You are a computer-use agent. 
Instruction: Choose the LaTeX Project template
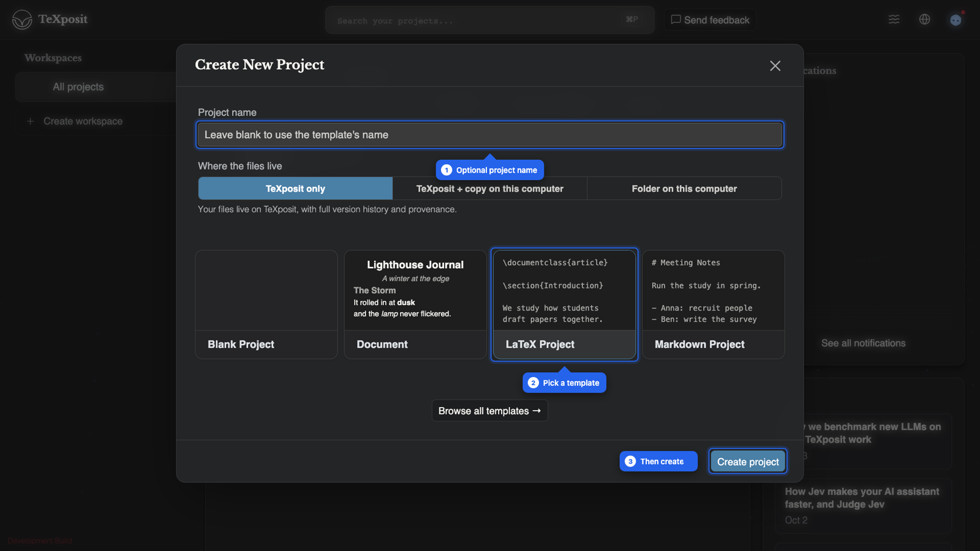pos(564,304)
